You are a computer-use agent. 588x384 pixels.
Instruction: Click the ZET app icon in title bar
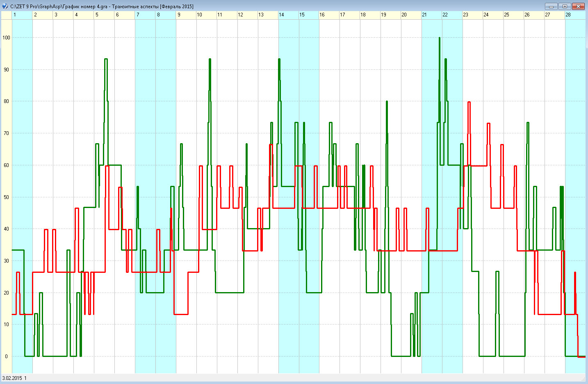[x=5, y=6]
